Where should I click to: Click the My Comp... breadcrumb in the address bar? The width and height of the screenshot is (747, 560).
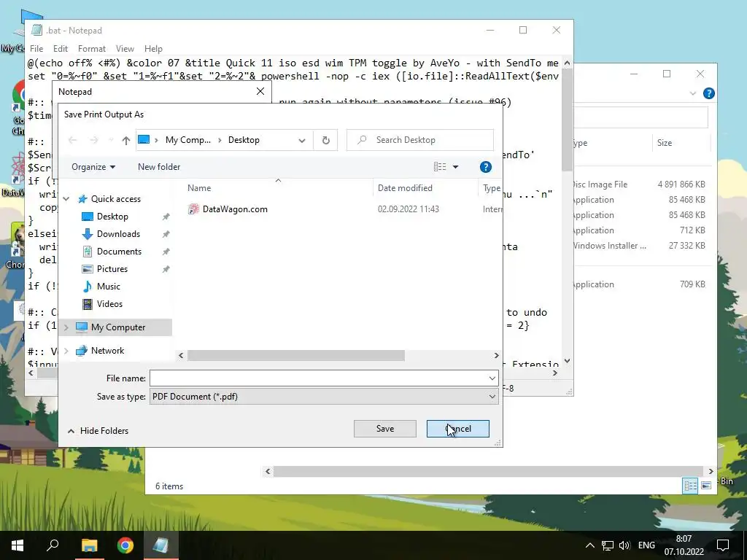click(x=187, y=140)
